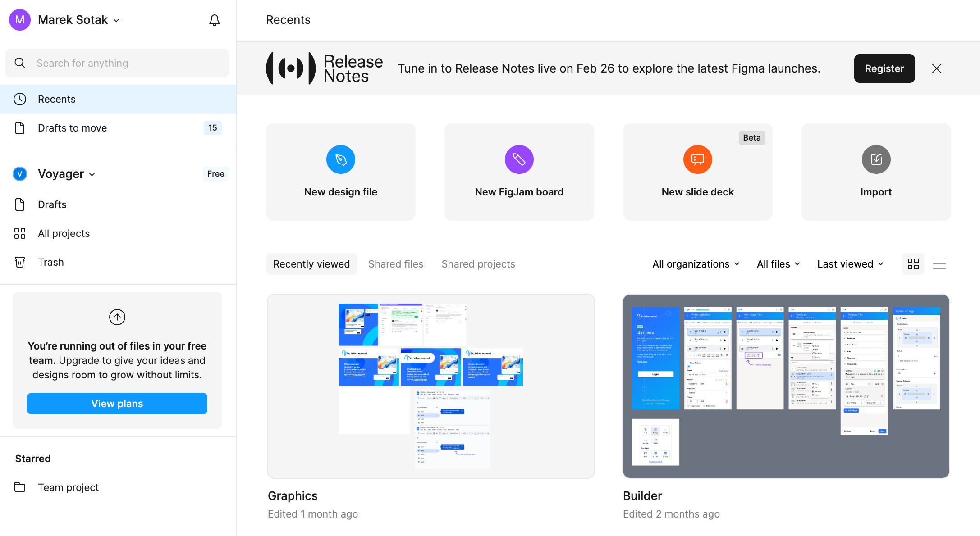Click the View plans button
This screenshot has height=536, width=980.
tap(117, 404)
